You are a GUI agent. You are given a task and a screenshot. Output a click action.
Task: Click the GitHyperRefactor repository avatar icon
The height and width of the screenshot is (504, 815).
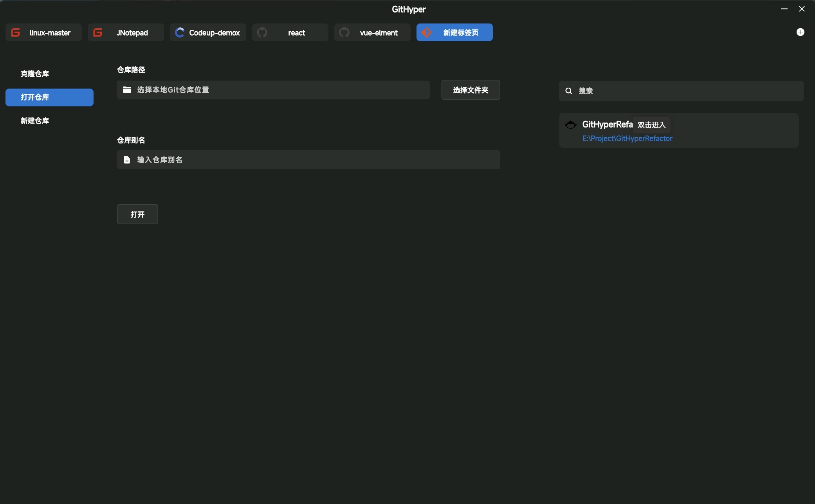coord(571,125)
